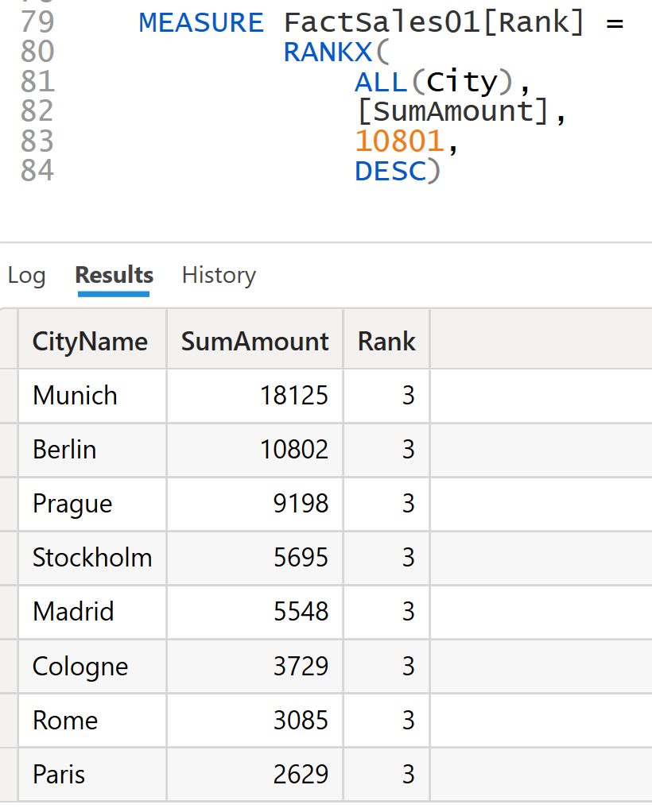The width and height of the screenshot is (652, 812).
Task: Switch to the Log tab
Action: click(x=26, y=276)
